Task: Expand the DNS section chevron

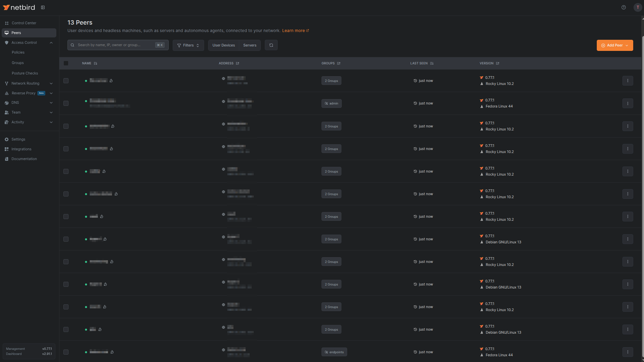Action: tap(51, 103)
